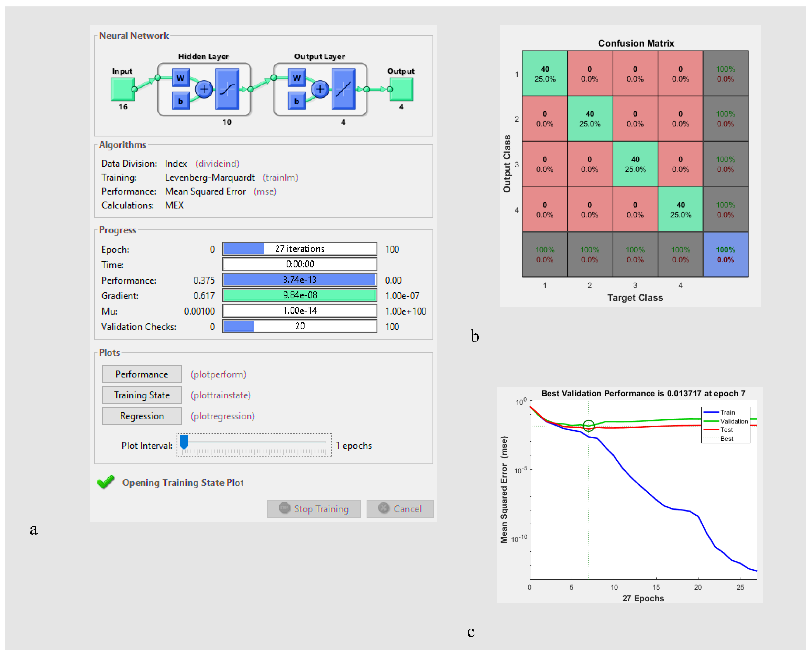Open the Training State plot
Screen dimensions: 812x655
tap(142, 395)
